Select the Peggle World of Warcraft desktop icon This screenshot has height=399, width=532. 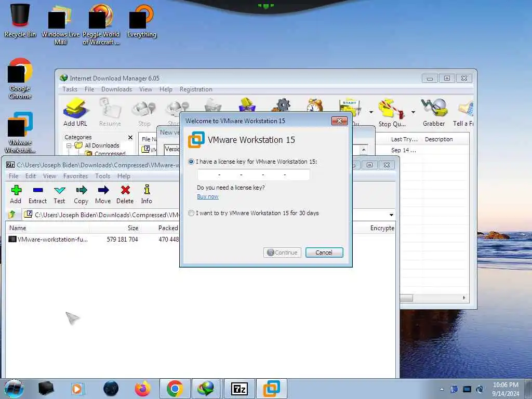point(101,24)
